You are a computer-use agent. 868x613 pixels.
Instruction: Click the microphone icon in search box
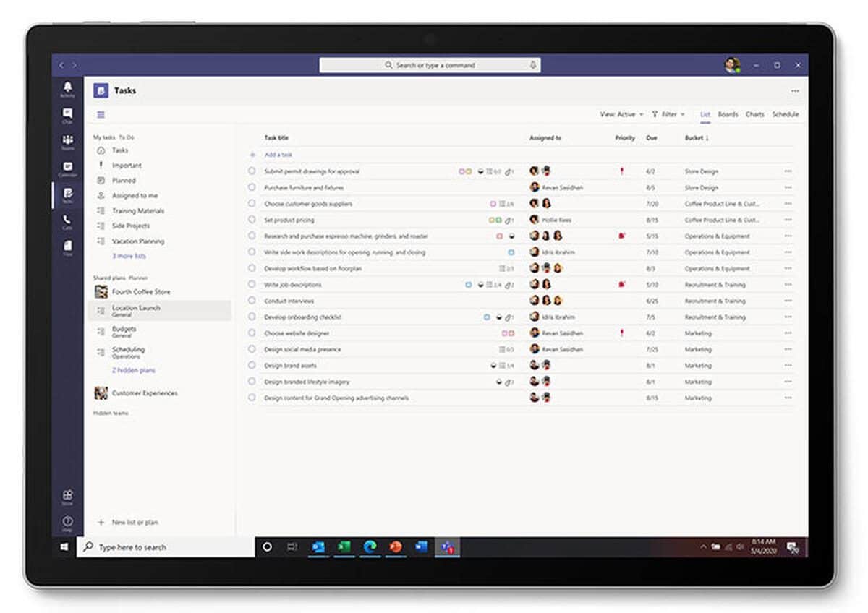(x=533, y=65)
